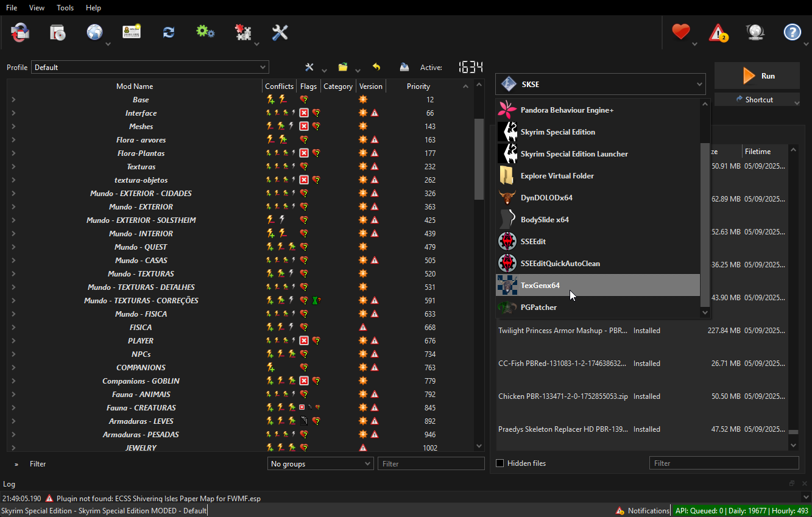Click the mod list tools wrench icon

point(309,67)
